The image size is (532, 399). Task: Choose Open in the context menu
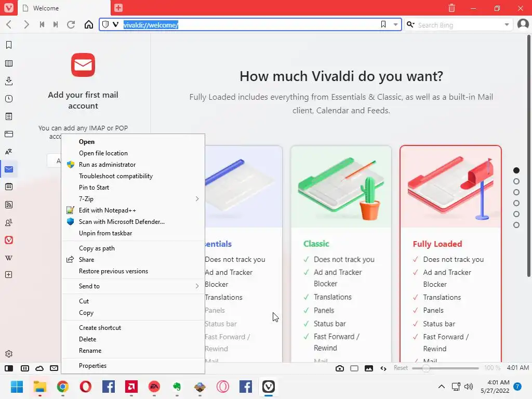coord(133,142)
